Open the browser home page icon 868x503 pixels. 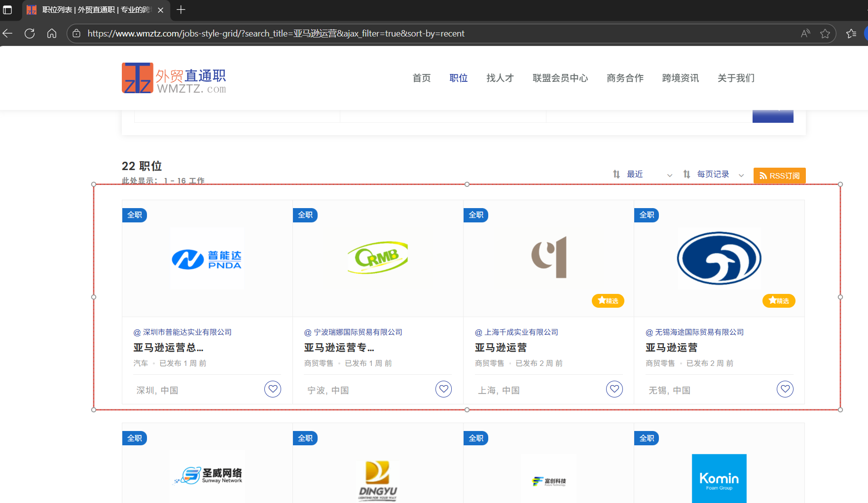coord(52,34)
